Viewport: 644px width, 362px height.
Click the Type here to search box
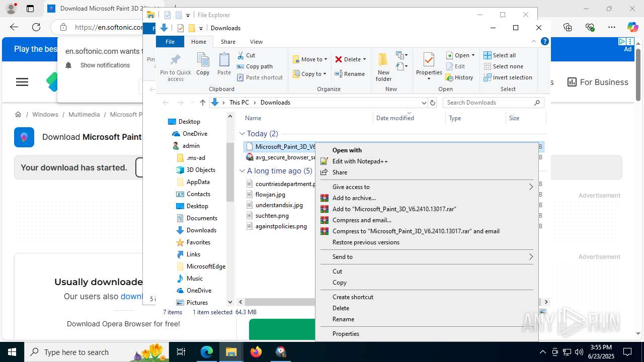coord(96,352)
